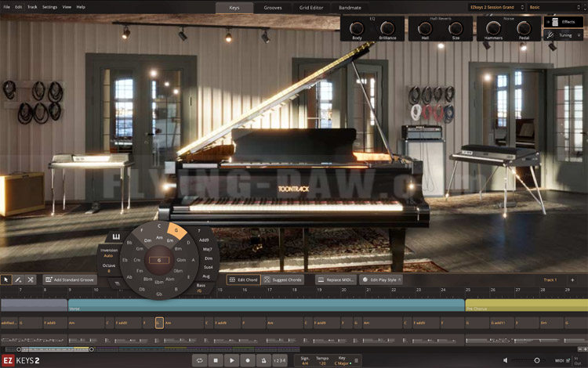
Task: Select Dm chord on the chord wheel
Action: 147,240
